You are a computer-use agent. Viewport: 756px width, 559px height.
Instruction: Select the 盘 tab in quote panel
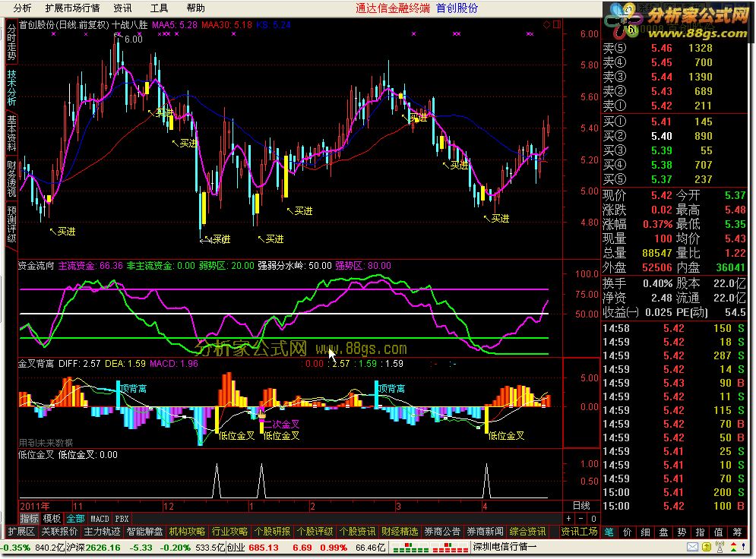[x=664, y=532]
